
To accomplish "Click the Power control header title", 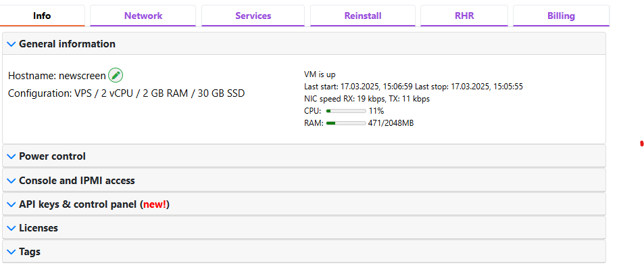I will 53,156.
